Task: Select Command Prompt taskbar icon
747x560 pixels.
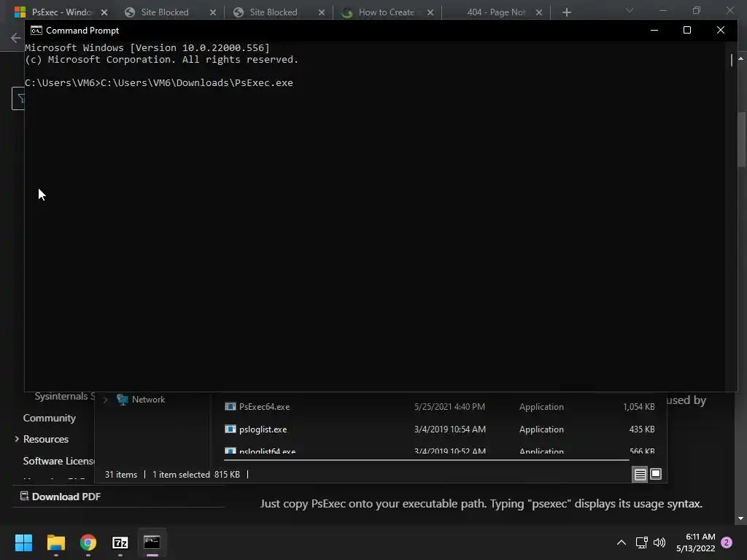Action: pos(152,542)
